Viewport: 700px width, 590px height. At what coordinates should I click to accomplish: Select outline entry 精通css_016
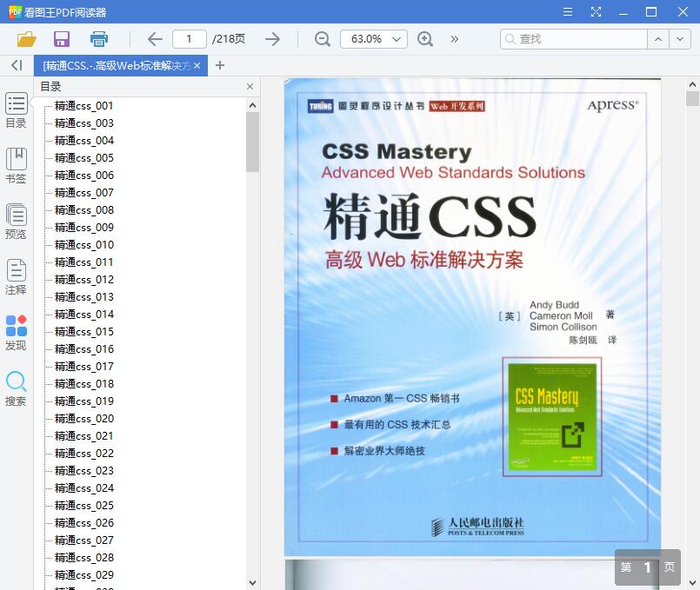pos(84,349)
